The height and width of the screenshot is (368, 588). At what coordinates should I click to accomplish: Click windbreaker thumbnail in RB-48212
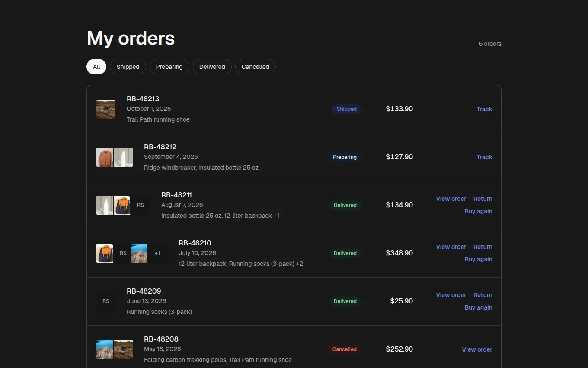tap(105, 157)
